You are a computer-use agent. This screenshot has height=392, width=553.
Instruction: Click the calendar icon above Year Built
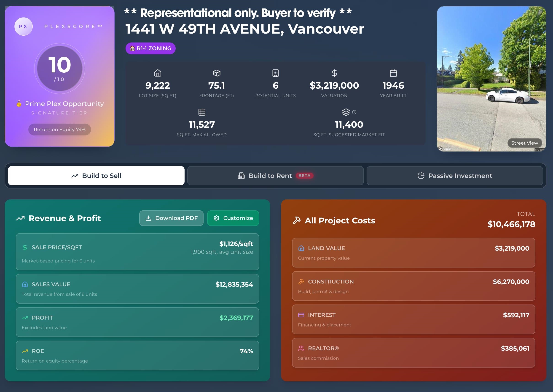coord(393,73)
